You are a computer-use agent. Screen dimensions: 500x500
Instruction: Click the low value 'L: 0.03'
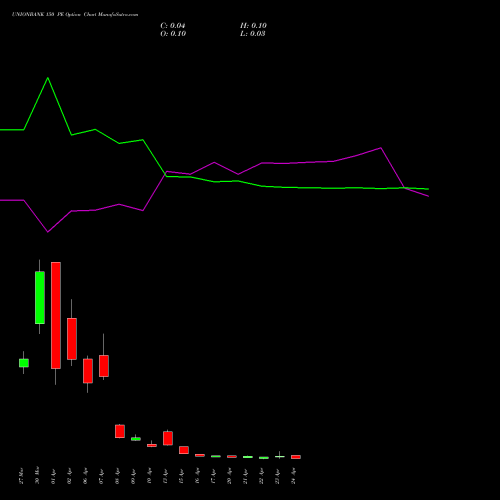pos(253,34)
